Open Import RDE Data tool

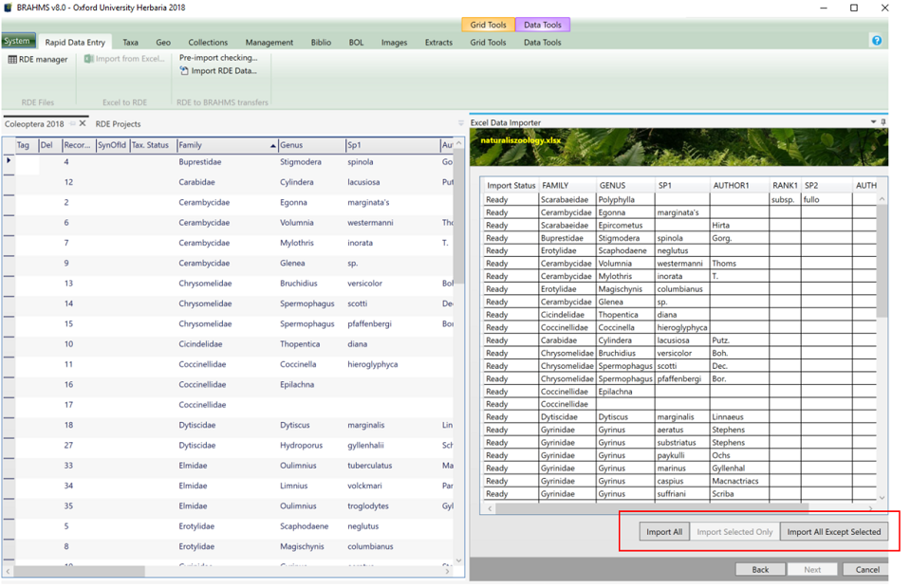pos(218,71)
